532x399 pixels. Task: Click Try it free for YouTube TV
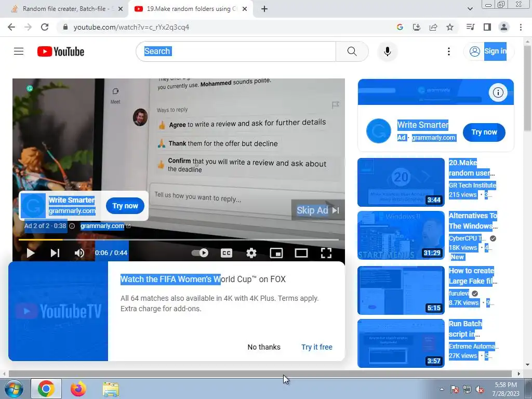pos(317,347)
